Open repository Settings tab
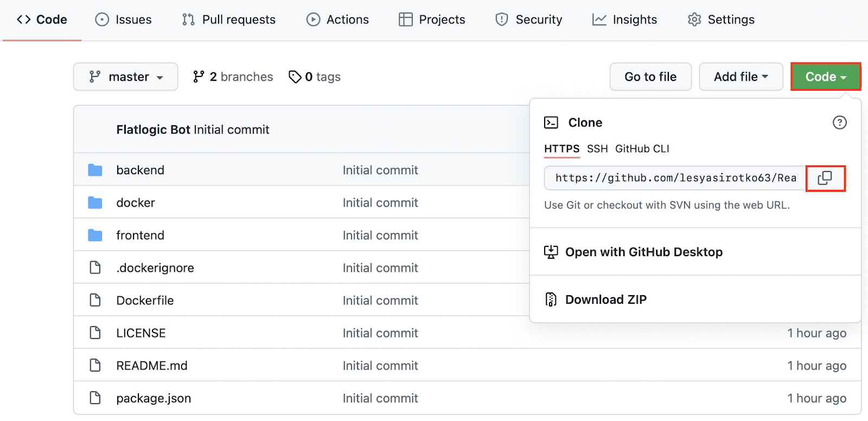The height and width of the screenshot is (421, 868). [x=721, y=20]
